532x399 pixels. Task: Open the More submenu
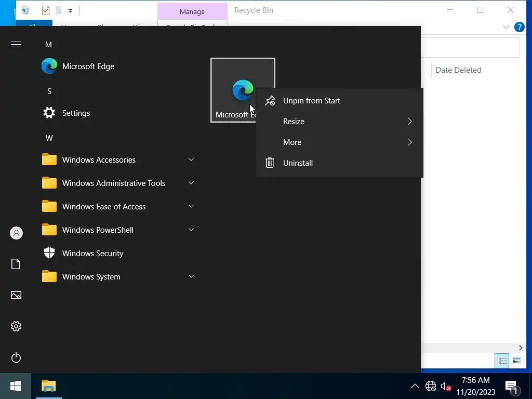point(340,142)
